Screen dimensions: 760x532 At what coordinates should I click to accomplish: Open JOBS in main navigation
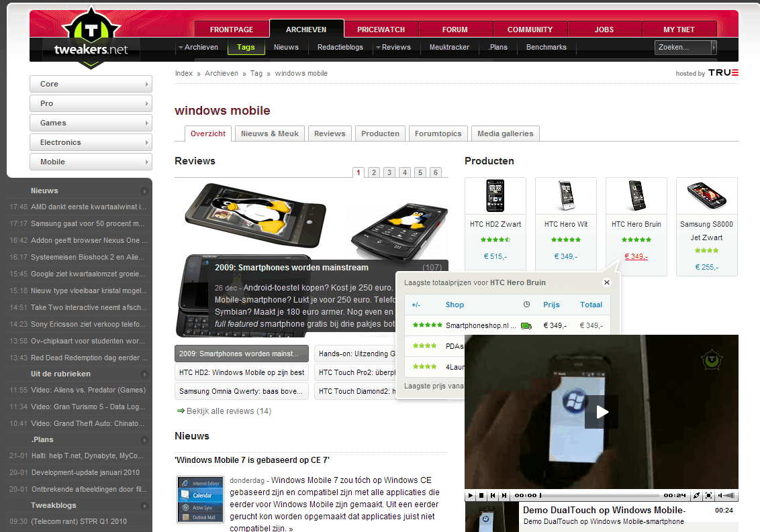(x=604, y=30)
